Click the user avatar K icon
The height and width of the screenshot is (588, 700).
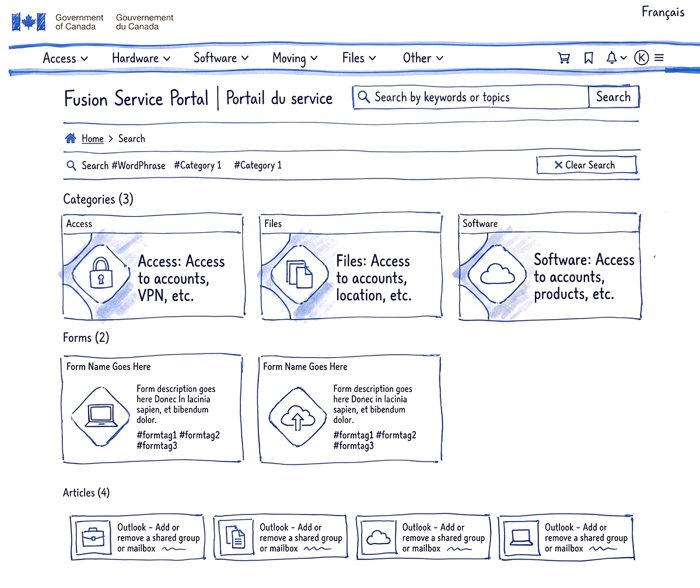point(641,57)
